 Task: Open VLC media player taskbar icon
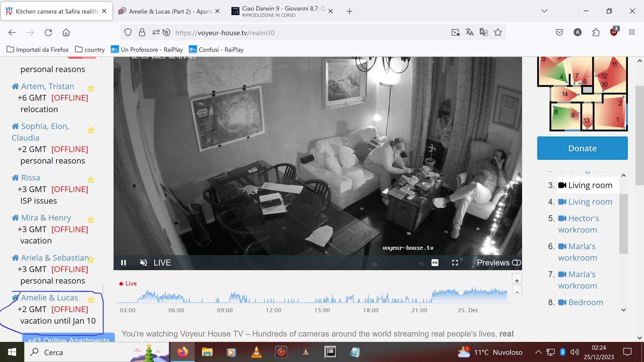(256, 352)
